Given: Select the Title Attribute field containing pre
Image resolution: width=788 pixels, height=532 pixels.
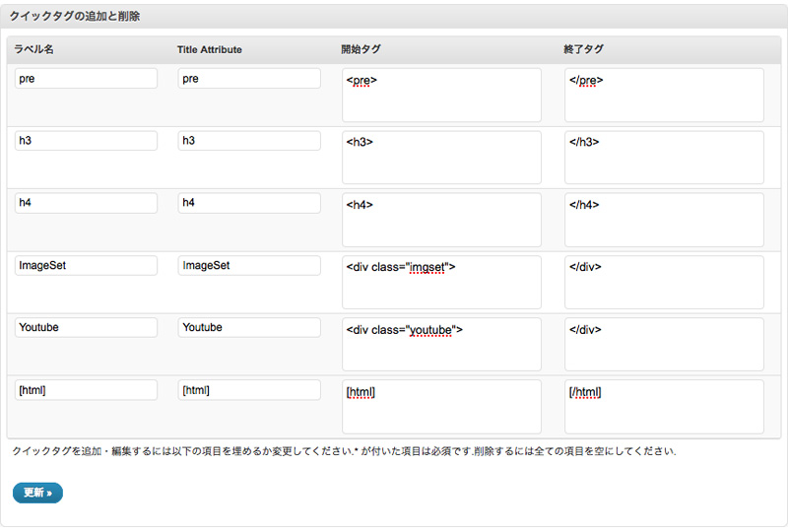Looking at the screenshot, I should coord(249,79).
